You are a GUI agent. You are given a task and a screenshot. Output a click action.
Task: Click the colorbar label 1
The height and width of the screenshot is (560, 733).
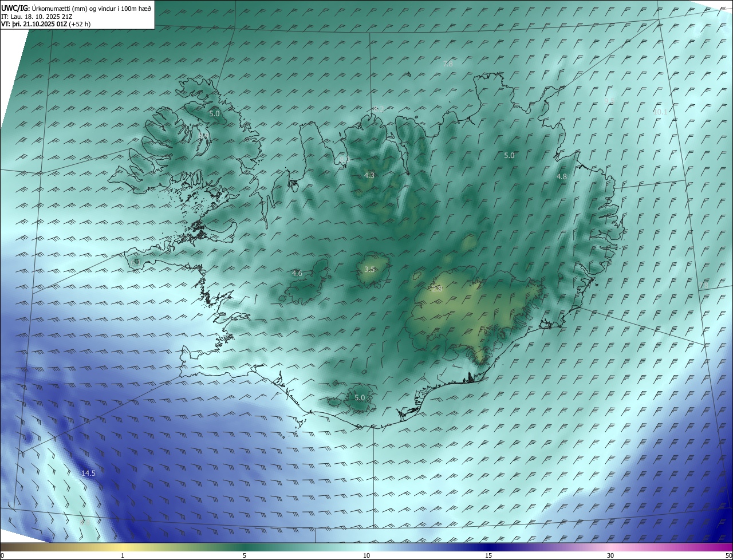[x=123, y=555]
